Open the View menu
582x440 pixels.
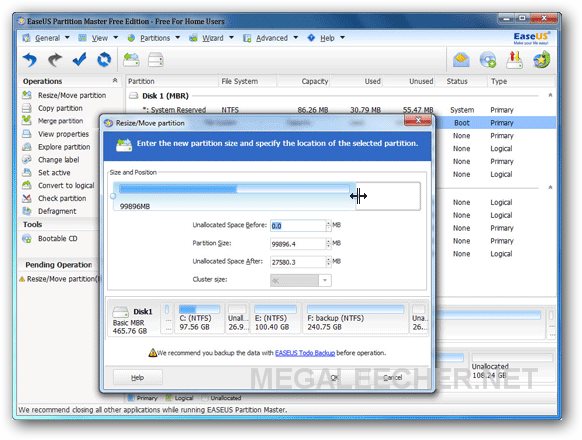coord(99,38)
